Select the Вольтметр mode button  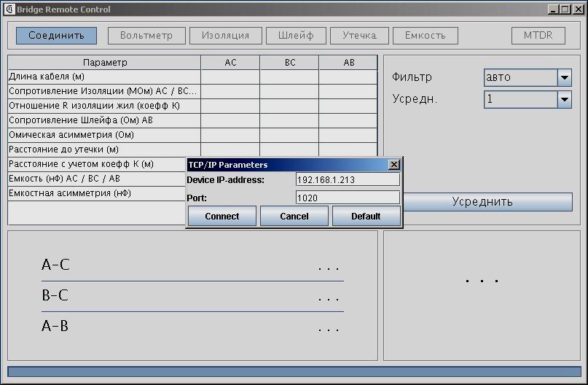click(x=146, y=35)
